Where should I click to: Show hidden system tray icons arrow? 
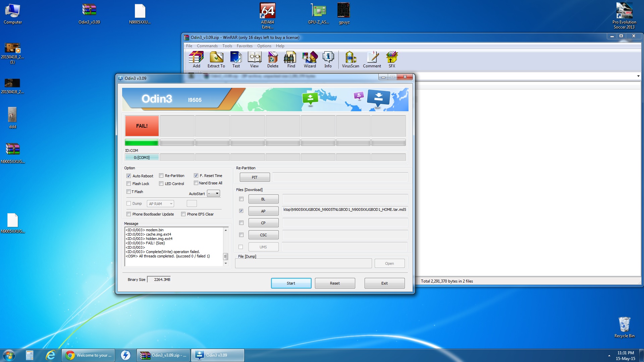coord(609,355)
